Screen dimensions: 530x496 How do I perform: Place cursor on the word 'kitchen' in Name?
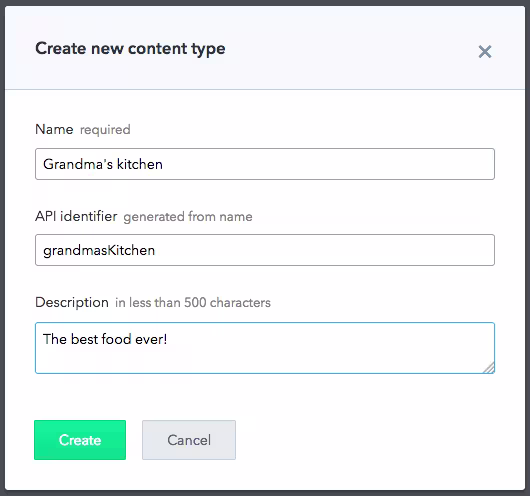[140, 164]
